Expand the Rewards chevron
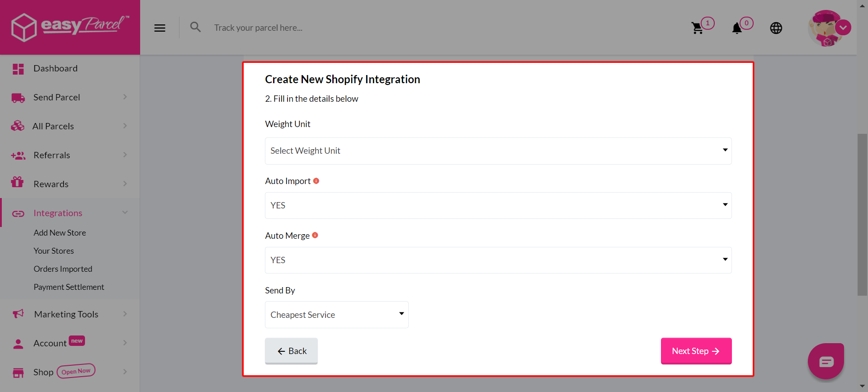Screen dimensions: 868x392 [125, 184]
